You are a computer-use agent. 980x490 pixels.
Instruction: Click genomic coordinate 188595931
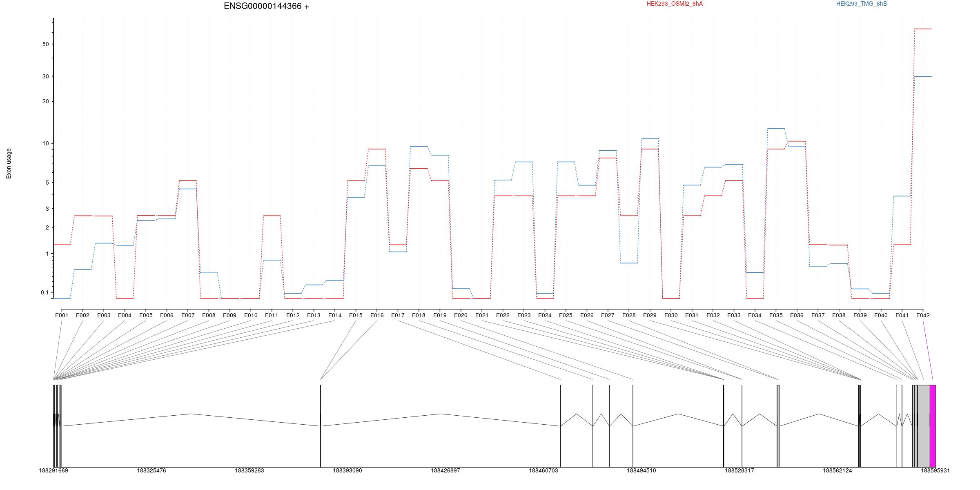pyautogui.click(x=935, y=470)
